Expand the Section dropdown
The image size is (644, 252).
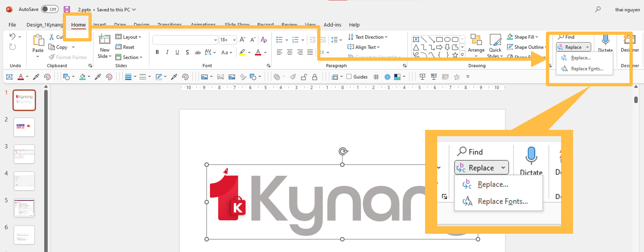pos(129,57)
